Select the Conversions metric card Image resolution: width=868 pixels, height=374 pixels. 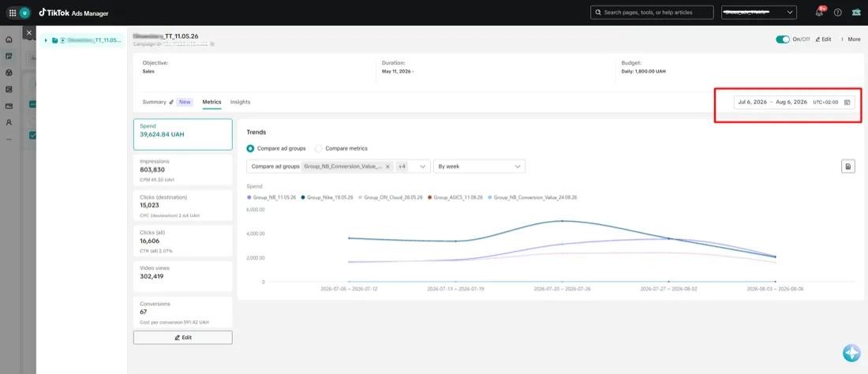[x=183, y=312]
